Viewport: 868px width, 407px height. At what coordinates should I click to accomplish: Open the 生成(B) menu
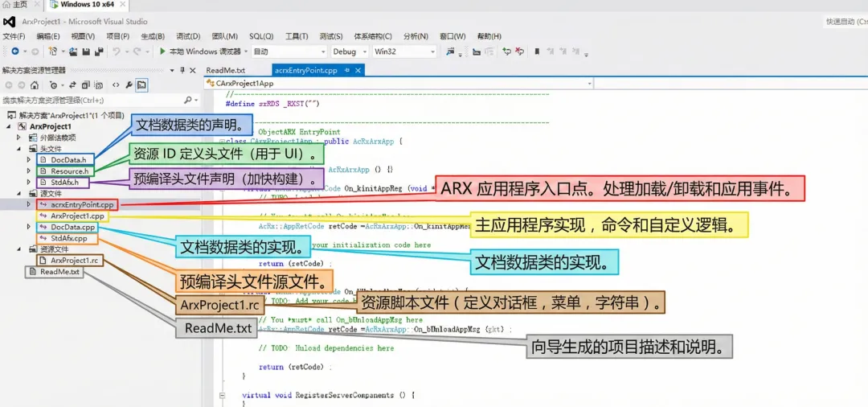coord(153,36)
